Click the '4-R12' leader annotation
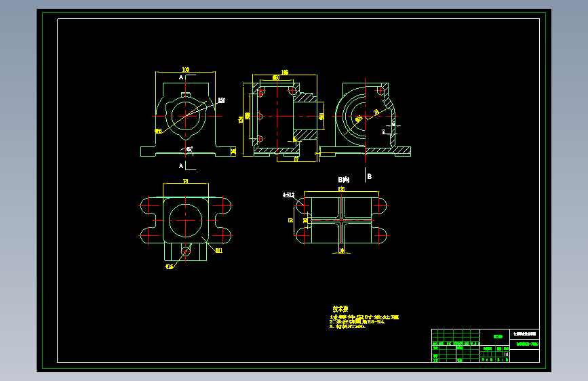This screenshot has width=588, height=381. point(288,195)
